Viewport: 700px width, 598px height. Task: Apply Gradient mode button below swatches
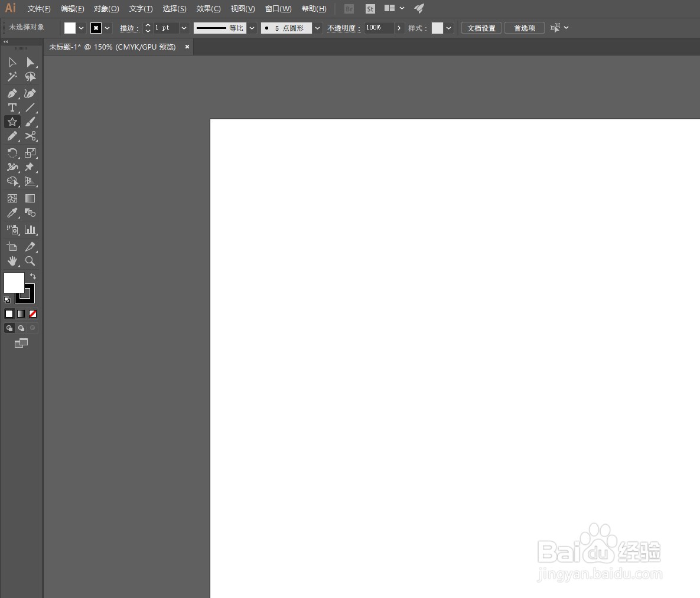[21, 313]
